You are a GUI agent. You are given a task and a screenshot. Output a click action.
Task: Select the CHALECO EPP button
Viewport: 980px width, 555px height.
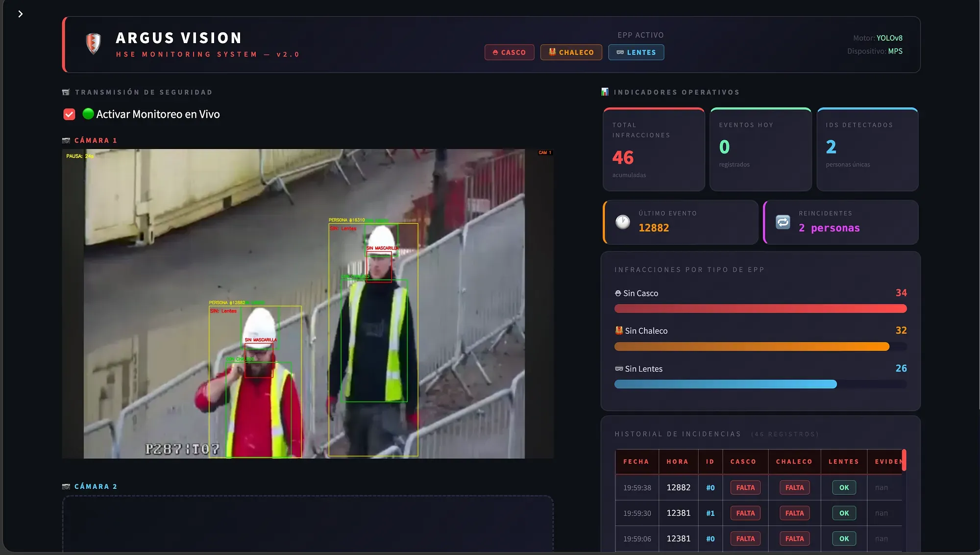click(571, 52)
